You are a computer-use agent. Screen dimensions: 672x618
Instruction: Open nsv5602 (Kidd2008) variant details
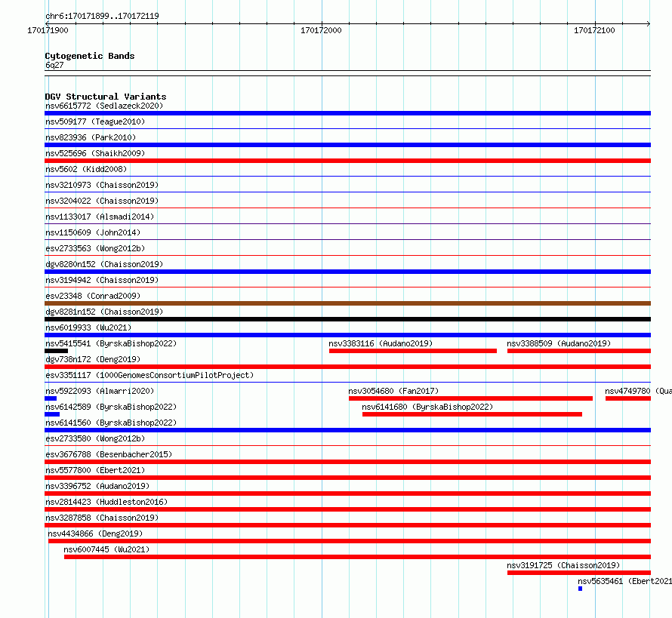point(86,169)
